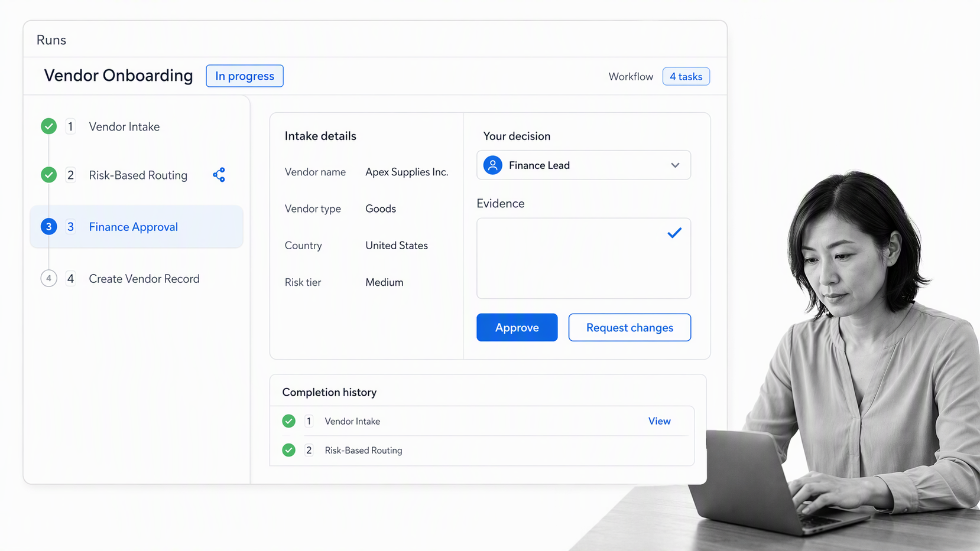980x551 pixels.
Task: Click the Workflow label
Action: (631, 77)
